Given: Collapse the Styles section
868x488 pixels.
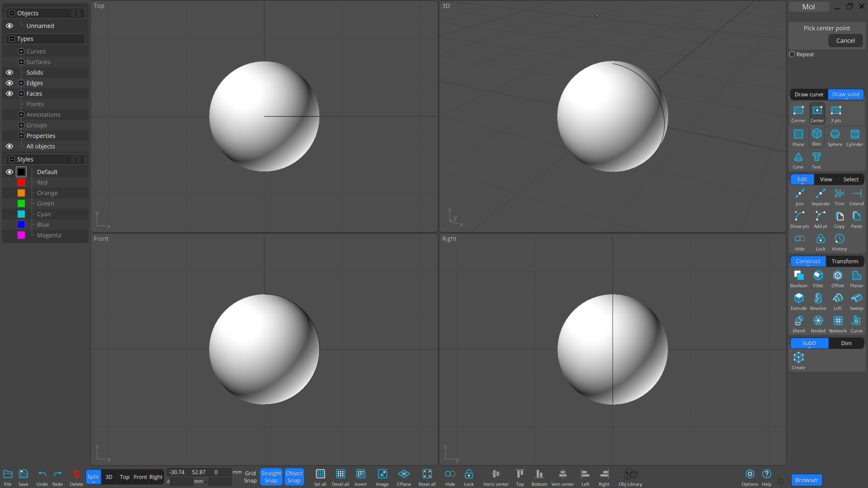Looking at the screenshot, I should (12, 160).
